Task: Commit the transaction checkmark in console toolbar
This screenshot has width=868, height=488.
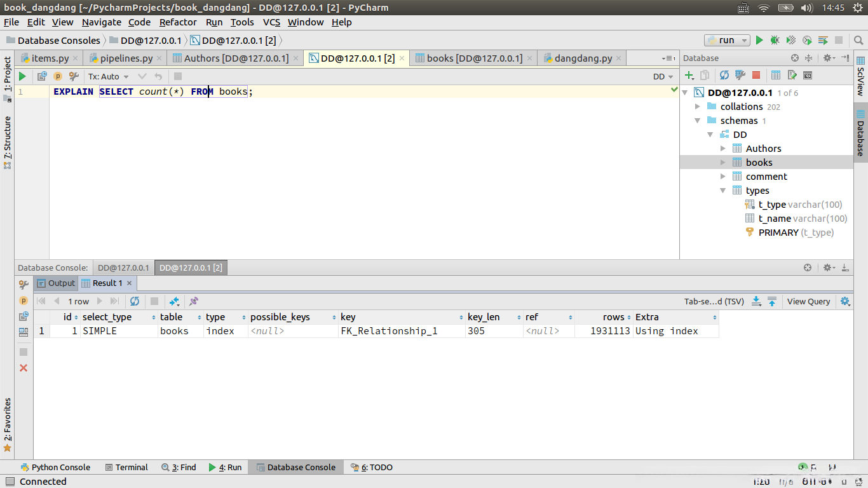Action: 142,76
